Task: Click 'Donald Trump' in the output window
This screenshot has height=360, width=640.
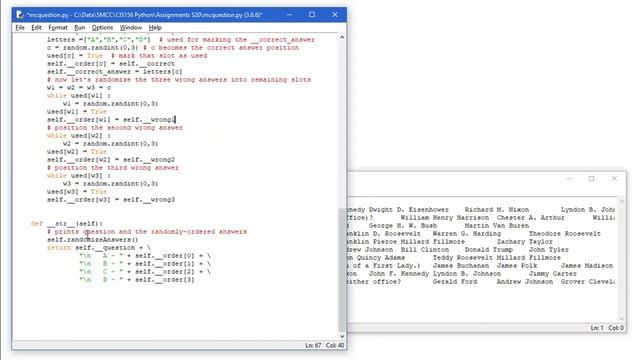Action: (x=489, y=250)
